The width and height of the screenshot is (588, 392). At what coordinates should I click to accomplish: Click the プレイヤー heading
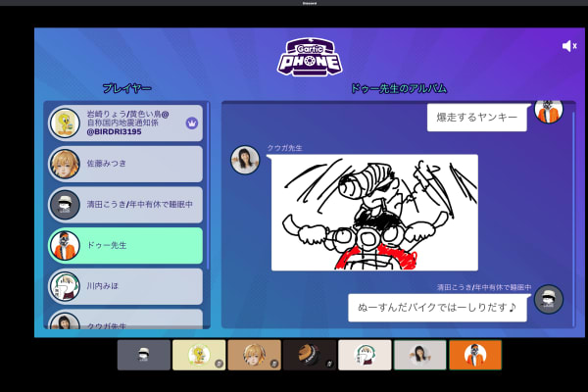pyautogui.click(x=126, y=88)
